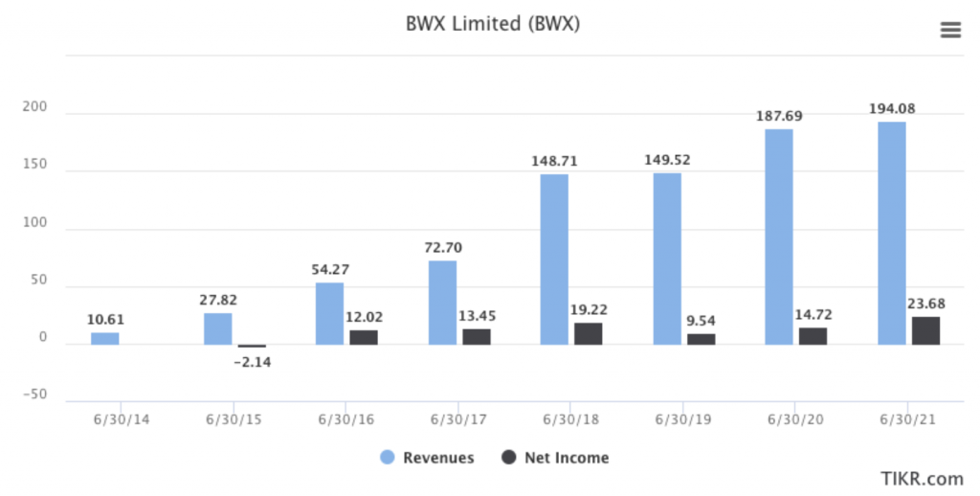This screenshot has height=496, width=980.
Task: Select the 6/30/19 revenue bar
Action: tap(667, 259)
